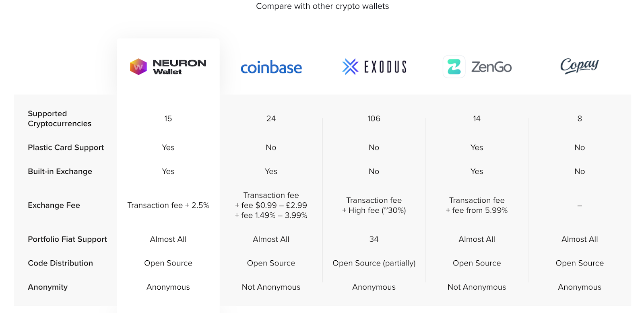Image resolution: width=644 pixels, height=313 pixels.
Task: Click the 'Compare with other crypto wallets' heading
Action: [x=322, y=6]
